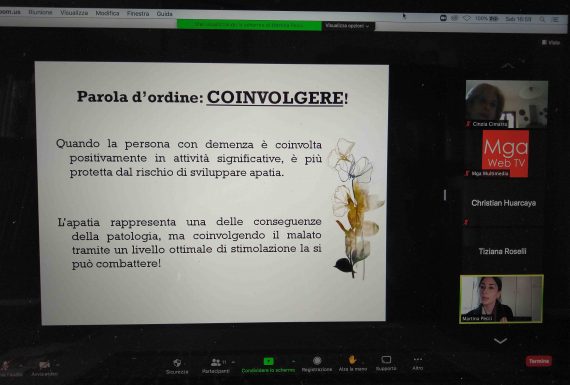Toggle the microphone audio button
Viewport: 570px width, 385px height.
tap(5, 365)
